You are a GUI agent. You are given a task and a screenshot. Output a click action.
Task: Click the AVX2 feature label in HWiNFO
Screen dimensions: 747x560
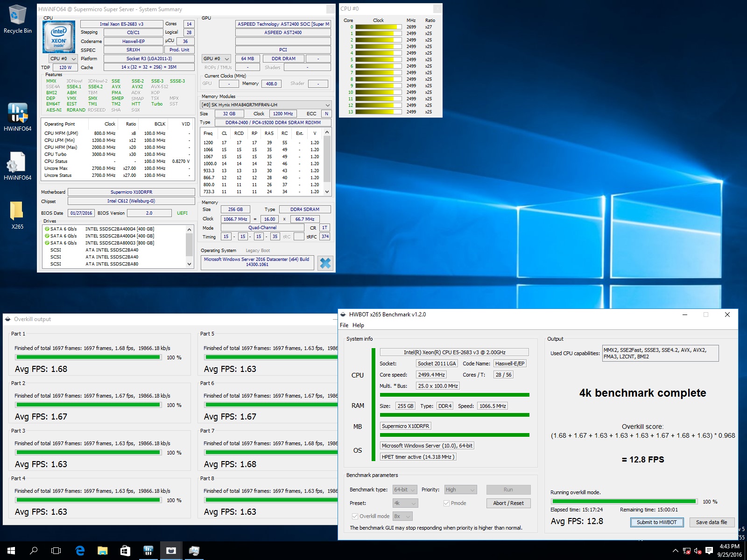tap(137, 87)
